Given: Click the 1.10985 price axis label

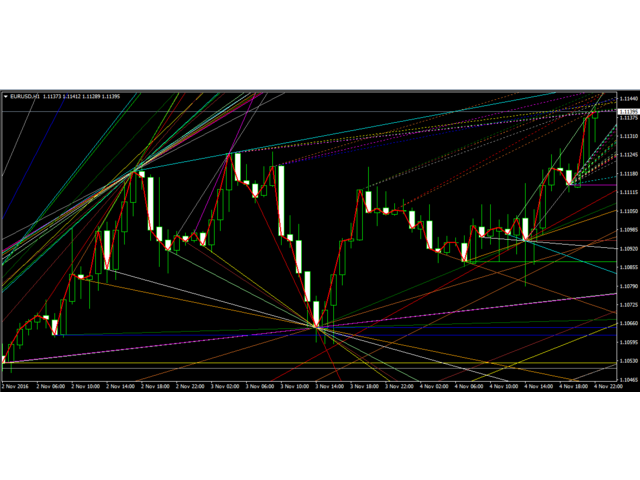Looking at the screenshot, I should tap(629, 230).
